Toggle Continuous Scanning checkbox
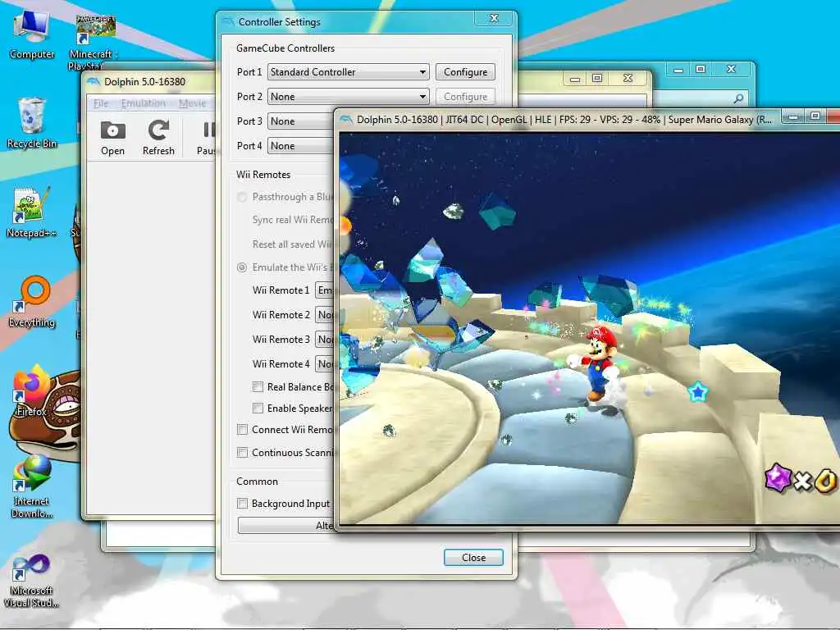Screen dimensions: 840x630 pos(242,453)
